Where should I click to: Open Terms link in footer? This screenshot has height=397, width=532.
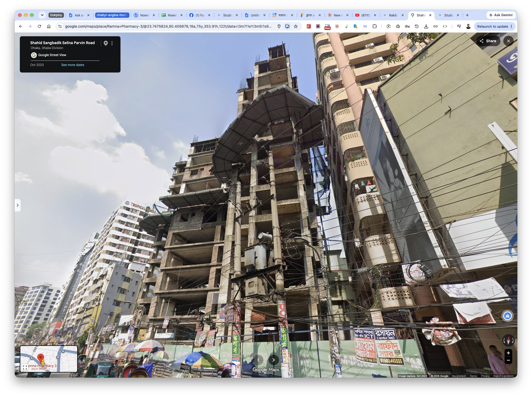[x=473, y=376]
